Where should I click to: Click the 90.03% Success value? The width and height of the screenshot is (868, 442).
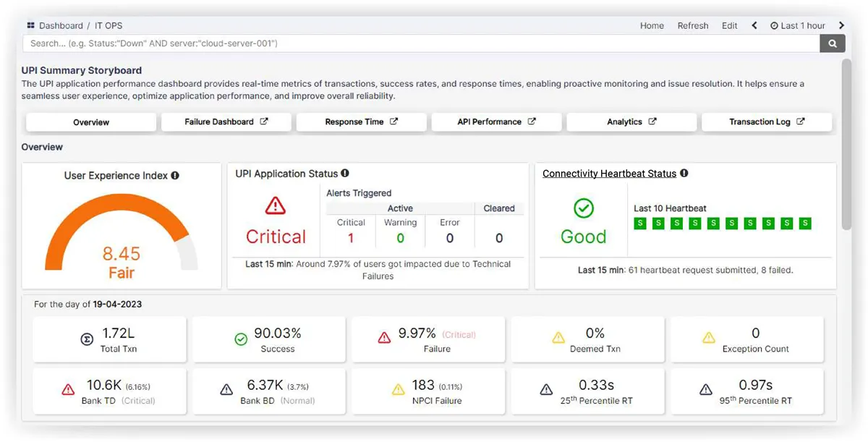[278, 333]
